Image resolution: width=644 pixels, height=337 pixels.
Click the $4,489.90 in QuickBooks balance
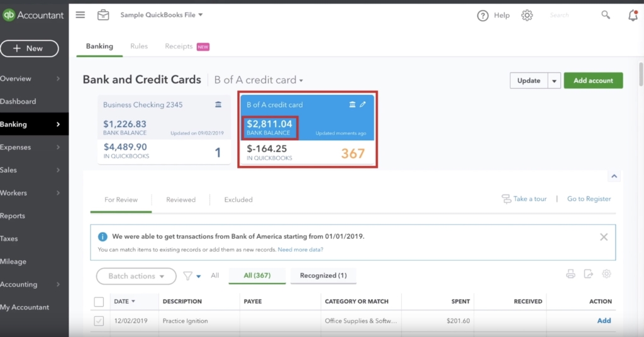(x=125, y=147)
